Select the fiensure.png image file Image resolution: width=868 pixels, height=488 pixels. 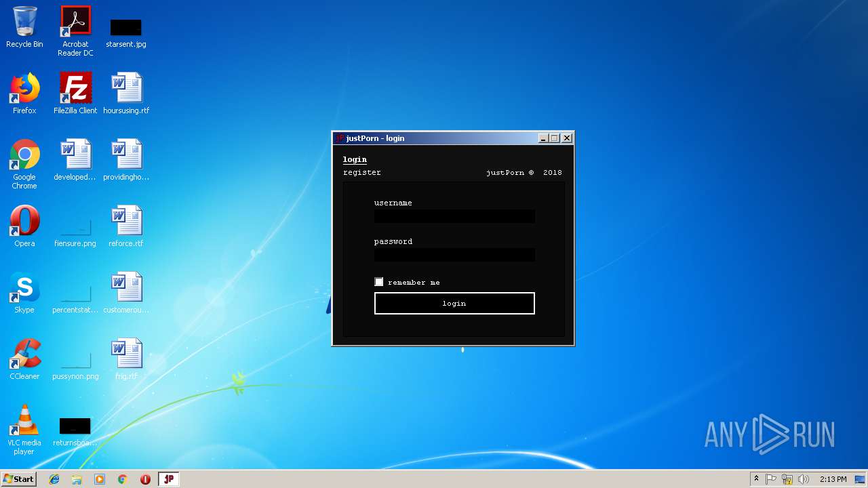(75, 234)
